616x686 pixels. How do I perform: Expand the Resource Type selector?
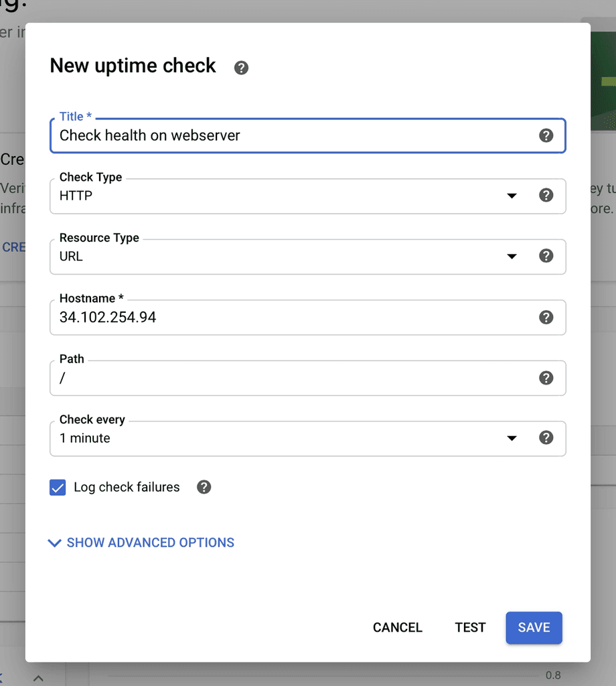tap(512, 257)
